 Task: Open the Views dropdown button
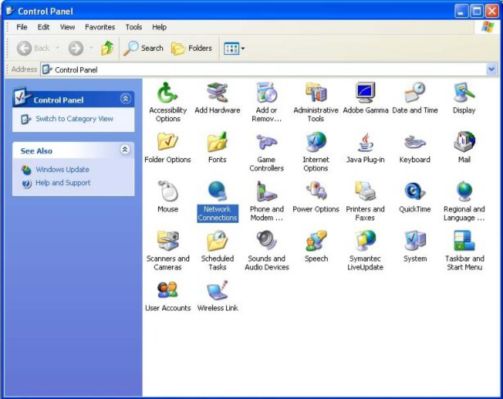point(234,48)
